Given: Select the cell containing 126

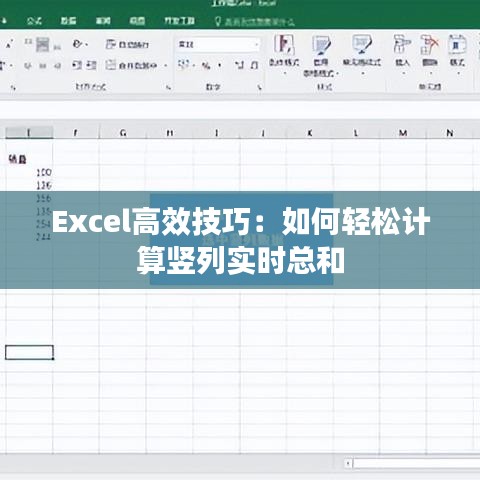Looking at the screenshot, I should (x=29, y=185).
